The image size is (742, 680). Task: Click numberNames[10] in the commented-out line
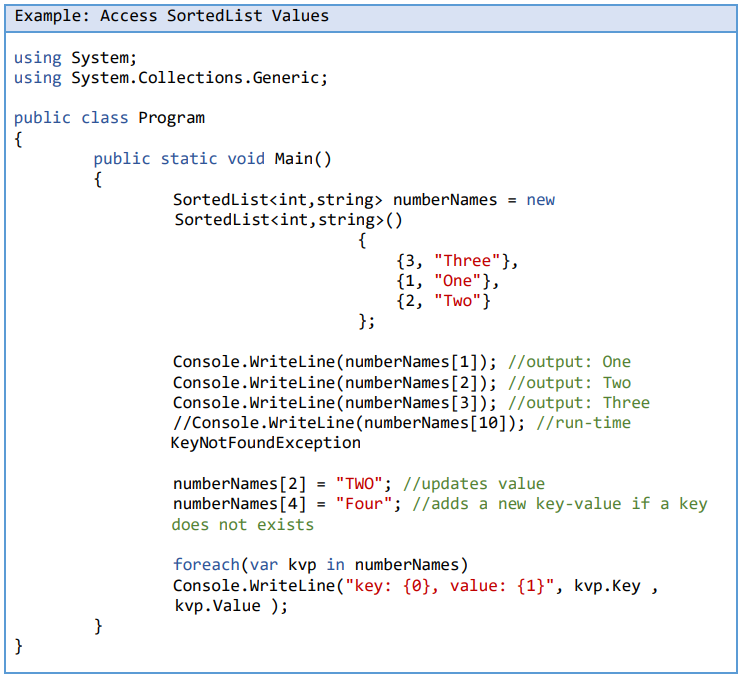coord(453,423)
